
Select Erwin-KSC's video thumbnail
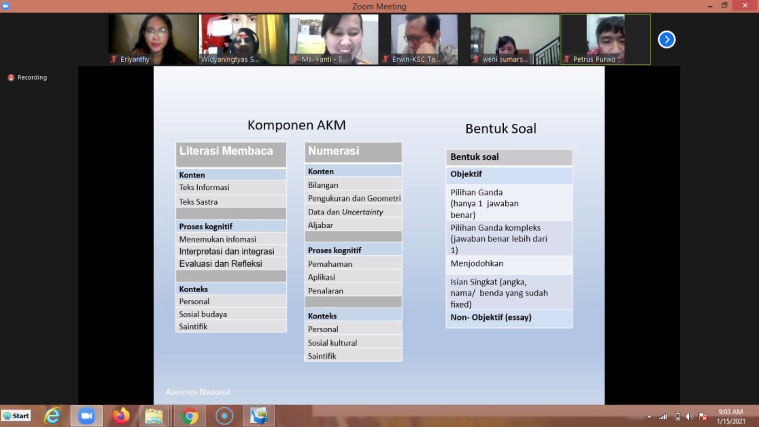[424, 40]
